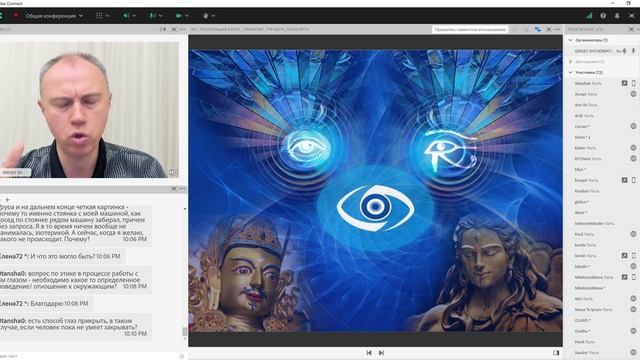Check the green connection status indicator
Viewport: 640px width, 360px height.
pyautogui.click(x=589, y=16)
